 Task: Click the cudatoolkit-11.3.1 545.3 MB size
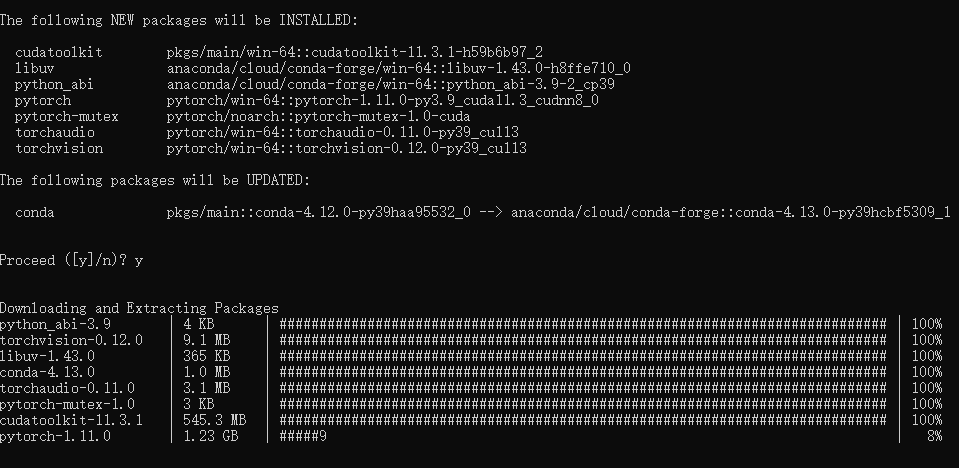[214, 420]
